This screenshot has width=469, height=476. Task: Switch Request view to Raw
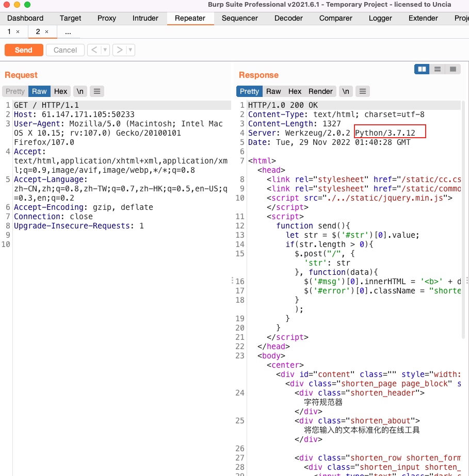click(x=39, y=91)
